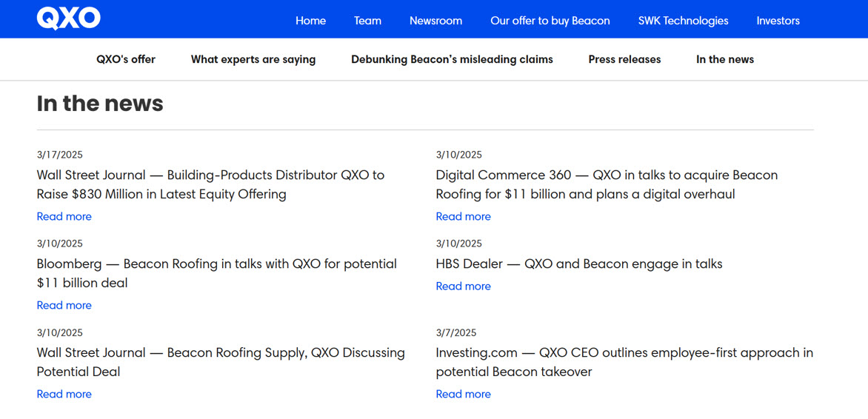
Task: Open SWK Technologies page
Action: click(x=683, y=21)
